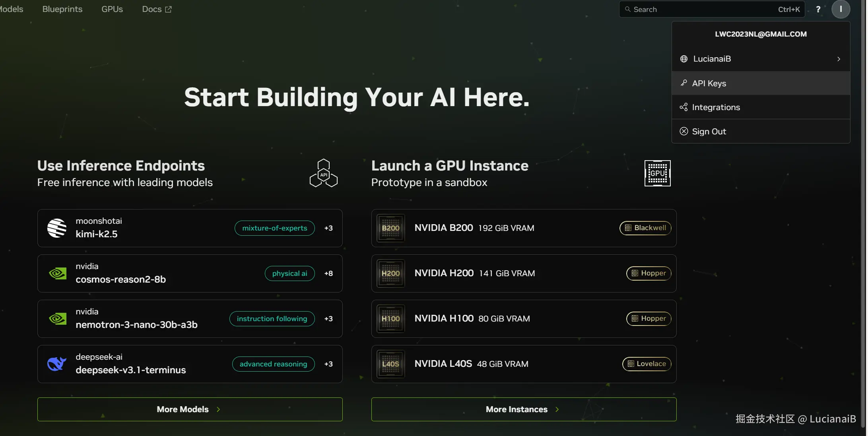Click the GPU chip icon

click(657, 173)
